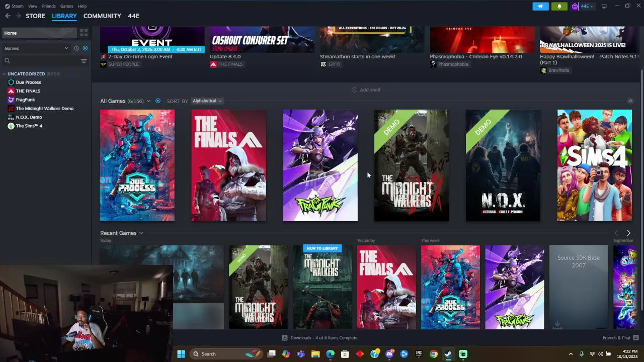644x362 pixels.
Task: Open The Midnight Walkers demo cover in All Games
Action: pos(412,165)
